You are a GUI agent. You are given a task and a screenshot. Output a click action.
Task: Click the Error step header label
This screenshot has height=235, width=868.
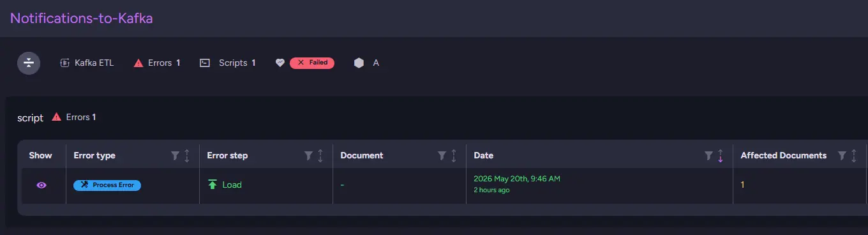227,155
